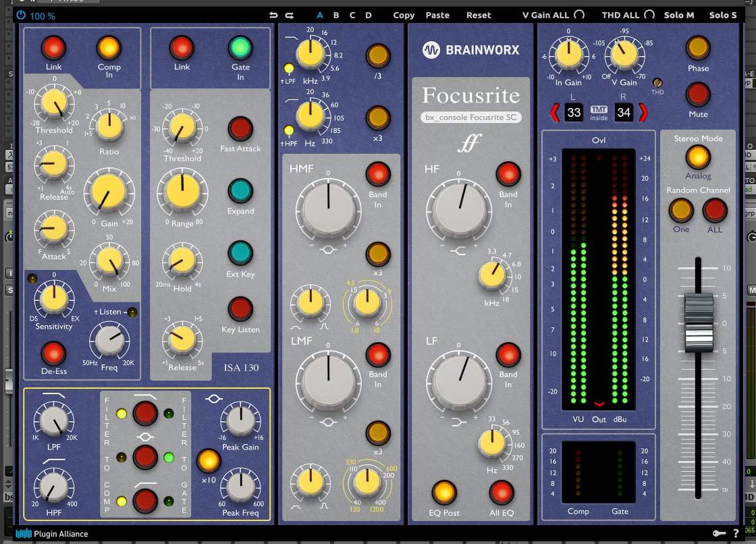756x544 pixels.
Task: Toggle the sidechain x10 frequency button
Action: click(209, 460)
